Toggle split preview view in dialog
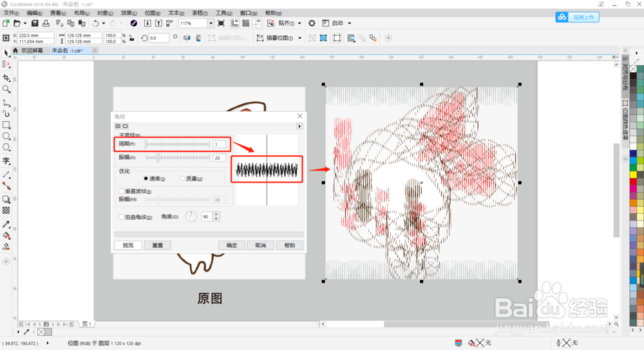 (118, 126)
